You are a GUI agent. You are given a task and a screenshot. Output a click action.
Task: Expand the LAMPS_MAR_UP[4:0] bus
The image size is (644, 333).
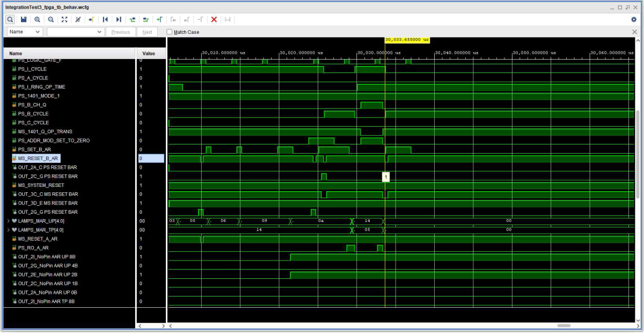point(8,221)
